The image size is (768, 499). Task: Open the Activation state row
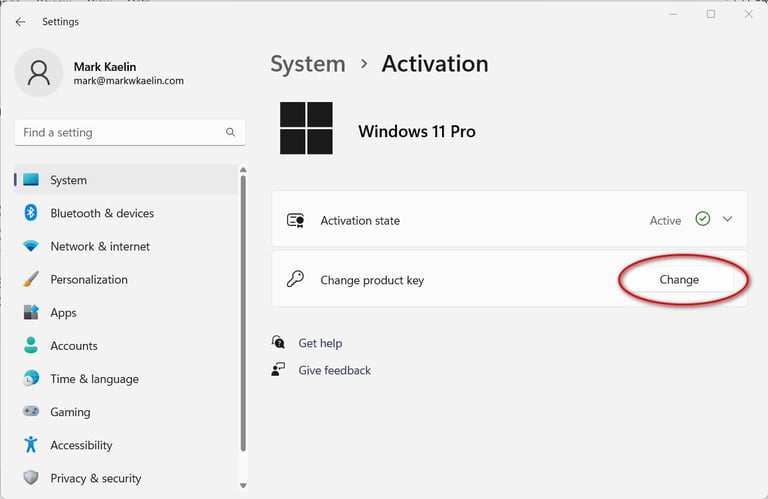(480, 220)
